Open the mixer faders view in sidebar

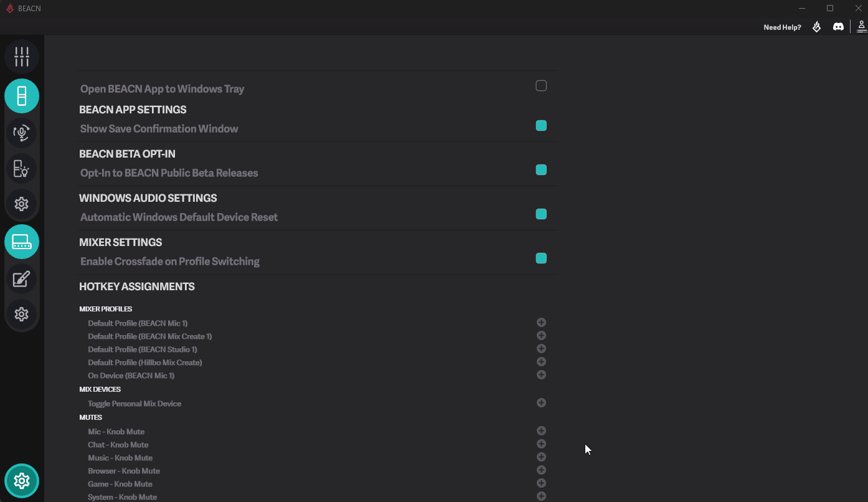point(22,57)
